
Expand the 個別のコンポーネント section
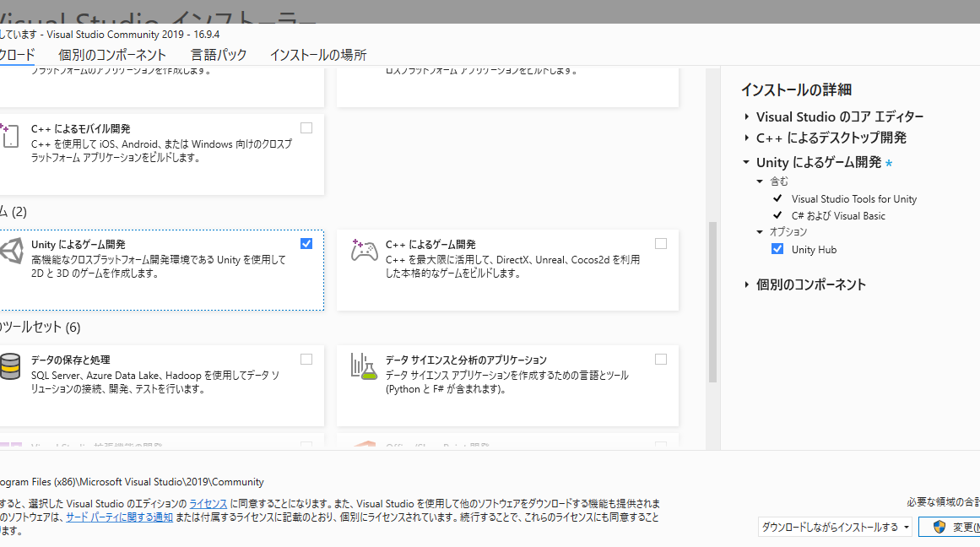745,284
